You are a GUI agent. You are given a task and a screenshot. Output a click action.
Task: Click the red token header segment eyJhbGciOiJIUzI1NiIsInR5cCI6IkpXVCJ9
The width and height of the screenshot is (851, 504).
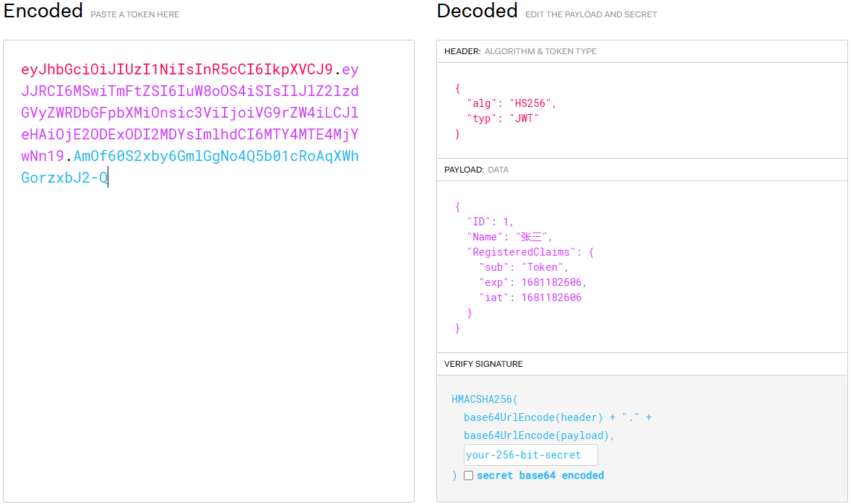point(177,69)
